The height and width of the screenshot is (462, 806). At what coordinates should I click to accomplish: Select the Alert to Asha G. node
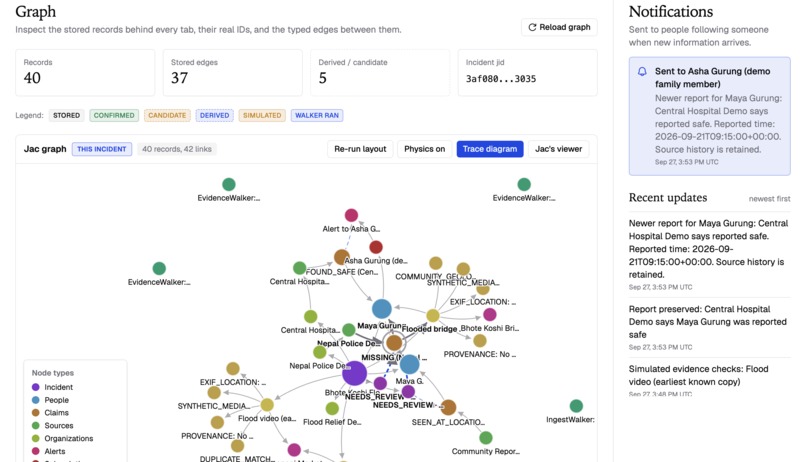pos(351,215)
